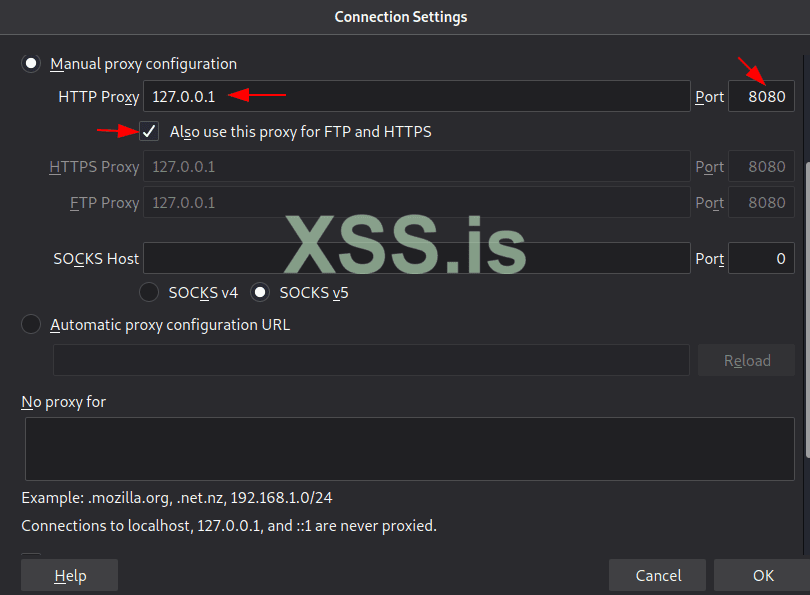Click the HTTP Proxy port field
This screenshot has height=595, width=810.
coord(762,97)
